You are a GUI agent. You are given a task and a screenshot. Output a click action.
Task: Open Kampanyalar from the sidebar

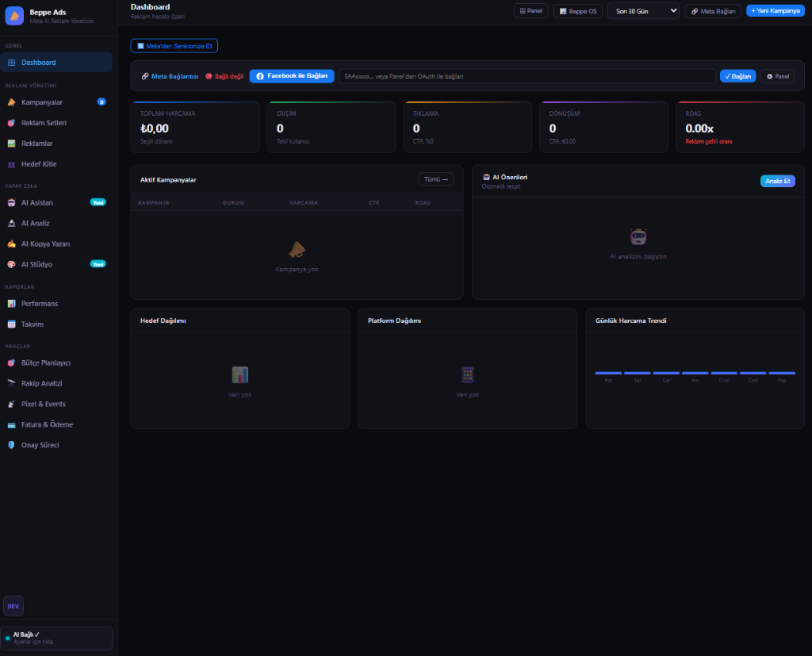(42, 102)
